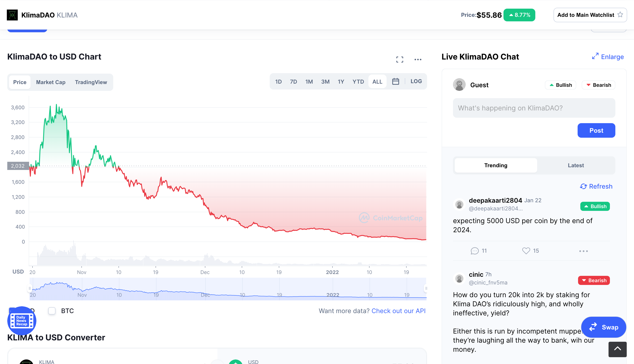The width and height of the screenshot is (634, 364).
Task: Select Bullish sentiment for your post
Action: point(561,85)
